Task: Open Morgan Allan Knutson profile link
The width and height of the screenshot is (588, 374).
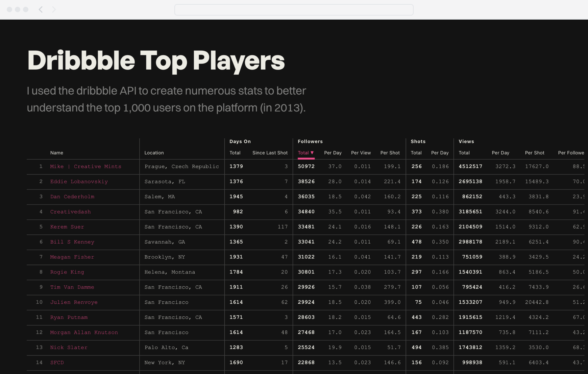Action: [84, 332]
